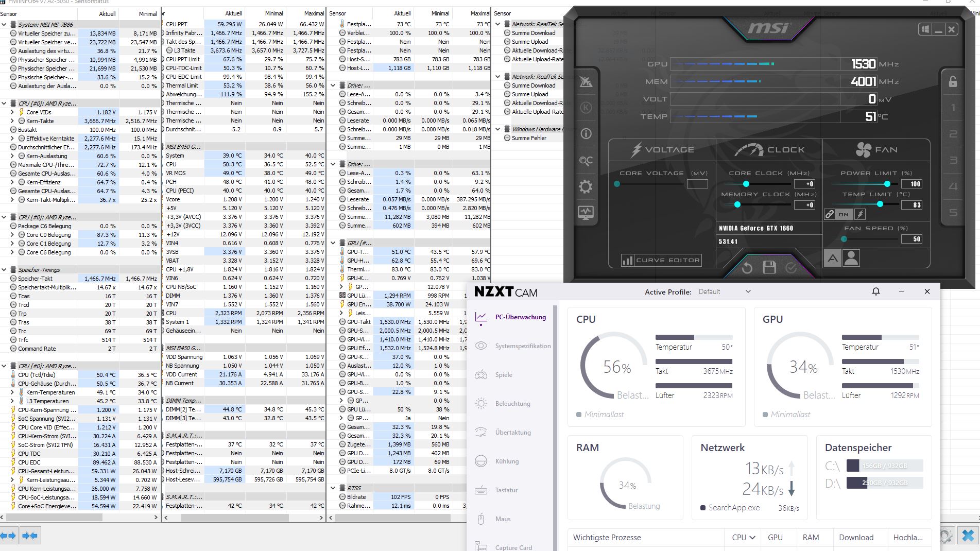Toggle the ON switch under Temp Limit
The image size is (980, 551).
pos(843,214)
